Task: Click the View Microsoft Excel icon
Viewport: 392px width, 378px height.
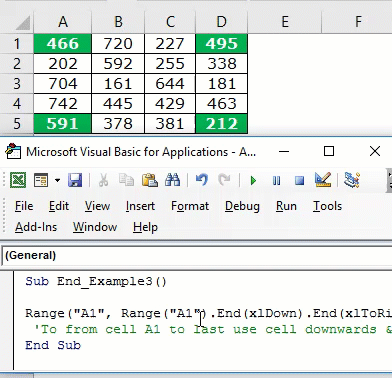Action: (18, 181)
